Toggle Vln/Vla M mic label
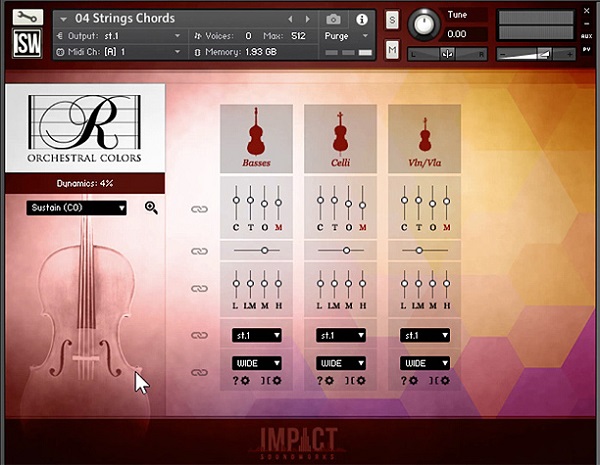 (x=447, y=227)
